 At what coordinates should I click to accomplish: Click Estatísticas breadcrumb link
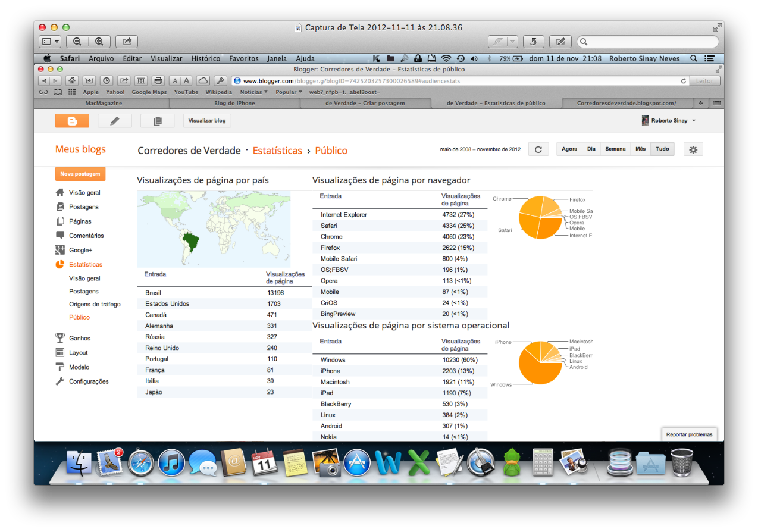tap(277, 151)
